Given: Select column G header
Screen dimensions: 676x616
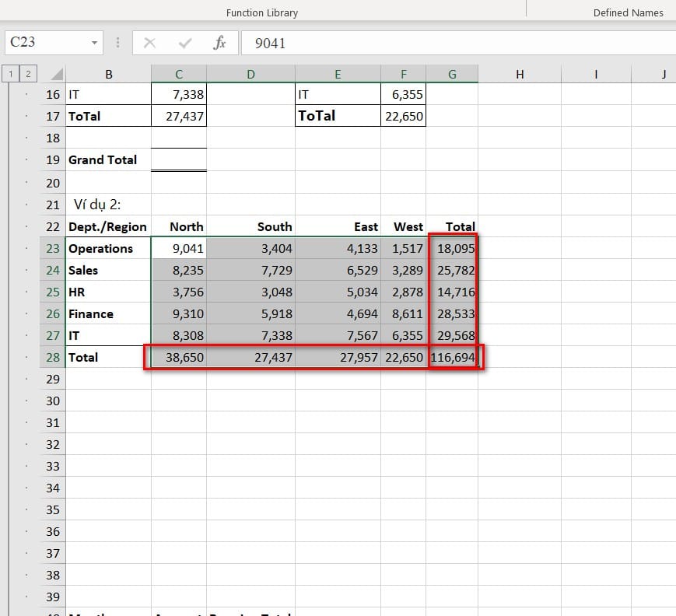Looking at the screenshot, I should [x=452, y=74].
